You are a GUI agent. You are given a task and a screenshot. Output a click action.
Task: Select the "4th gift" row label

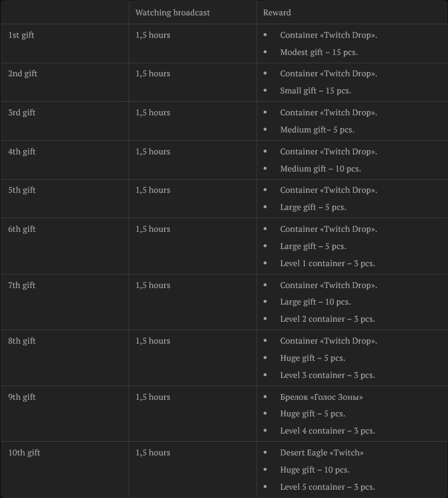click(22, 151)
